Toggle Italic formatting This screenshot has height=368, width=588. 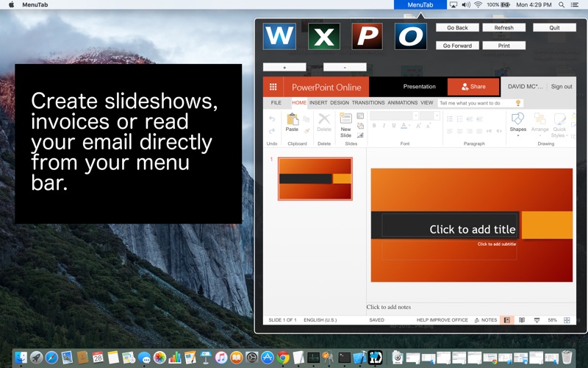pyautogui.click(x=384, y=125)
